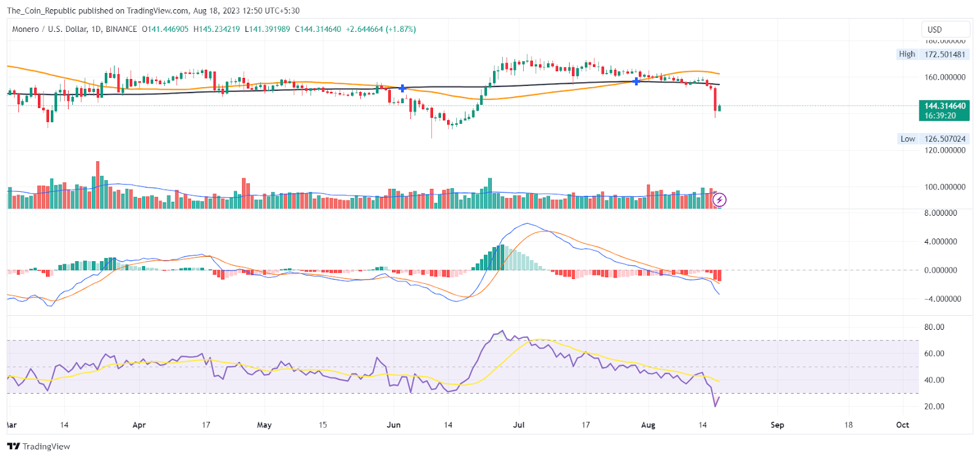Click the blue cross marker near August
Screen dimensions: 980x458
tap(636, 81)
